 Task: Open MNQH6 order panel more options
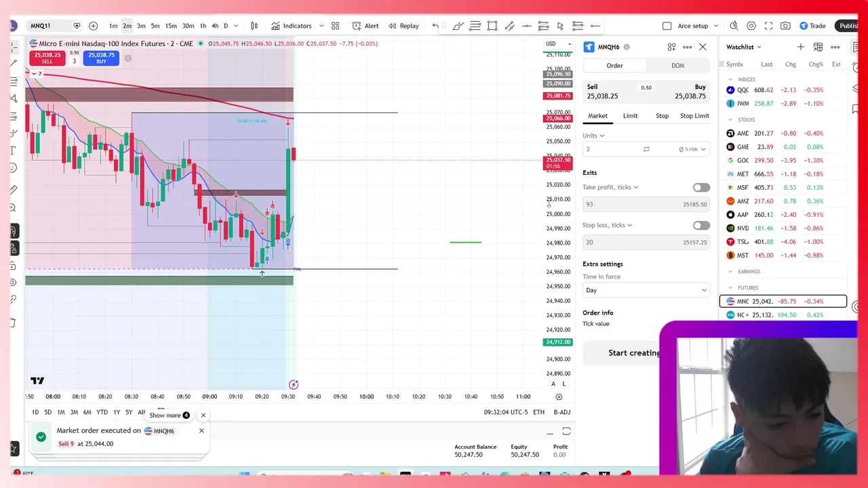687,47
